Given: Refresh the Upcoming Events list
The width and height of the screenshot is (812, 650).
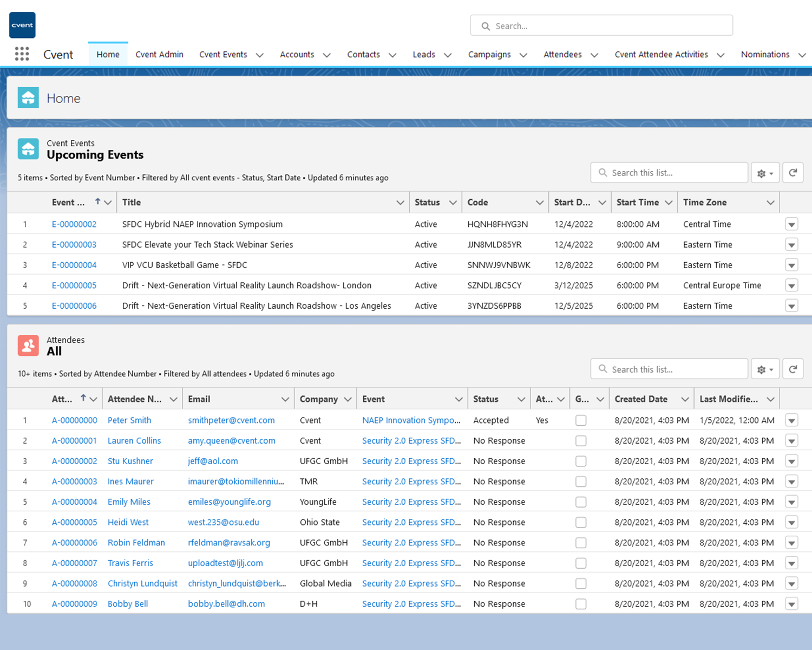Looking at the screenshot, I should [x=793, y=173].
